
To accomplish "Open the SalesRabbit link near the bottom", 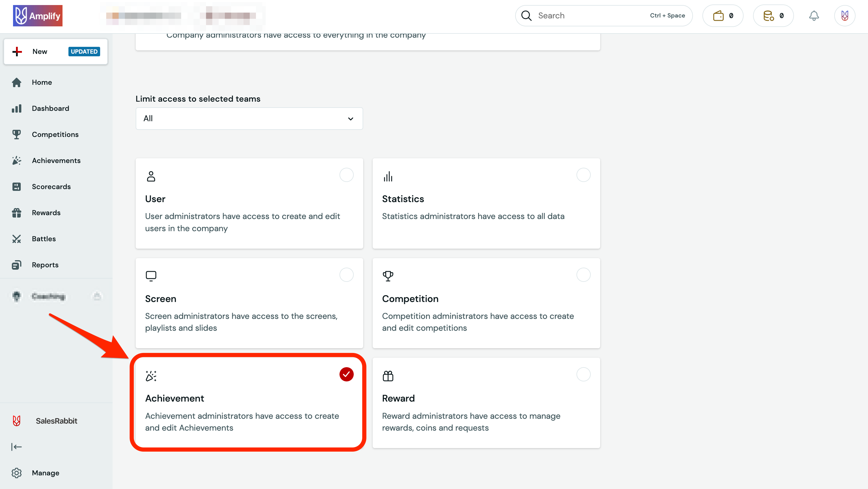I will coord(56,421).
